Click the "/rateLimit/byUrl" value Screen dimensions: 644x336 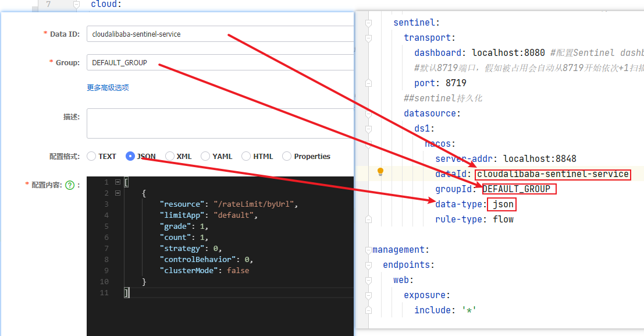click(x=254, y=204)
